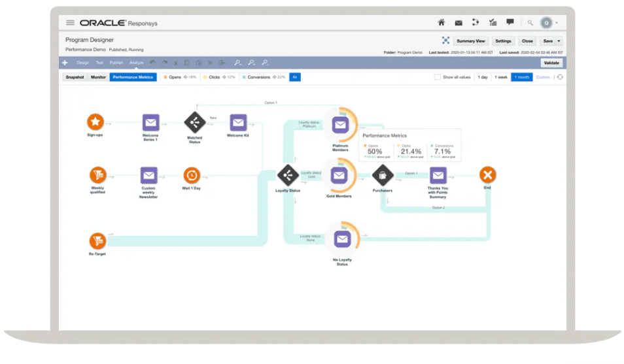Toggle the Opens metric filter

[180, 77]
